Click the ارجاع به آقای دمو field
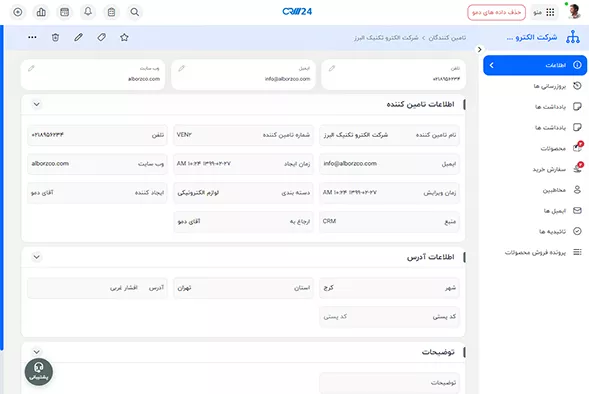 [243, 222]
